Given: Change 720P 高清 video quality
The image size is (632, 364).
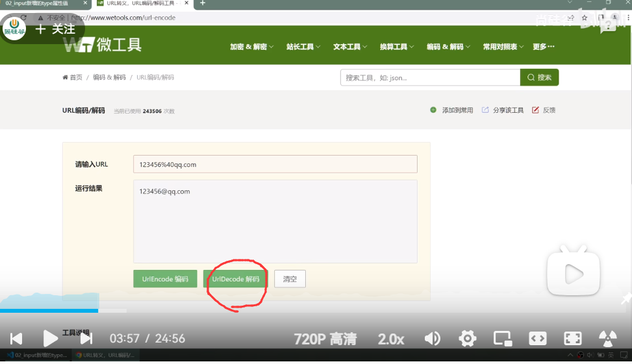Looking at the screenshot, I should pyautogui.click(x=325, y=339).
